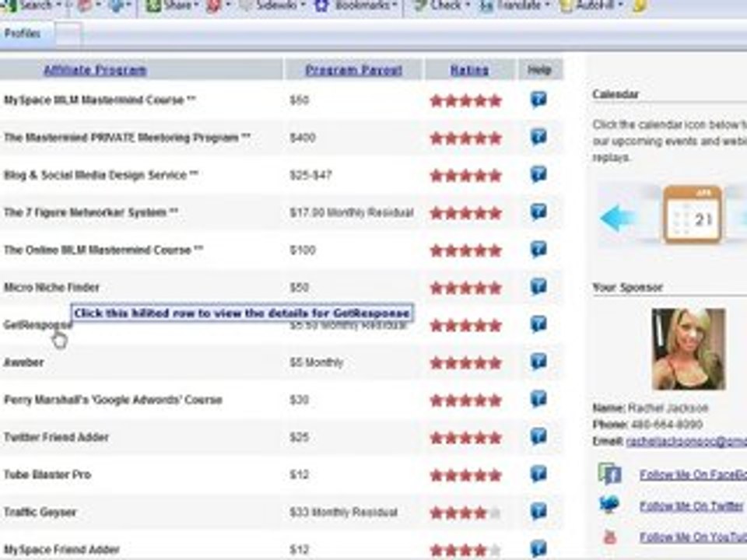Click the Share toolbar icon
The image size is (747, 560).
coord(153,5)
